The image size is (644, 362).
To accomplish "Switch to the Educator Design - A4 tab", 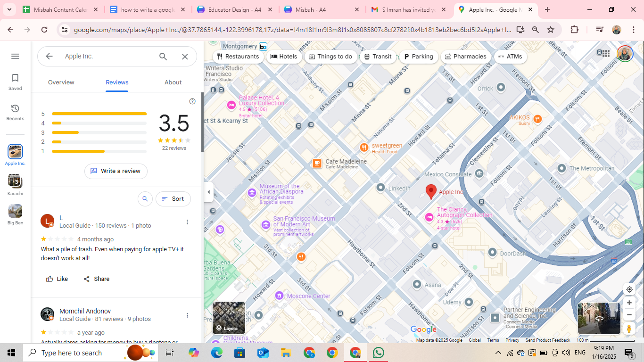I will click(235, 9).
